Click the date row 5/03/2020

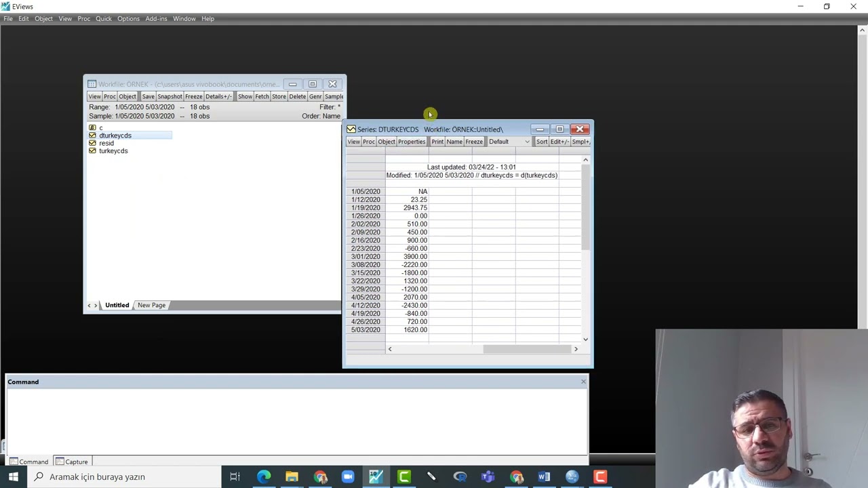[366, 330]
